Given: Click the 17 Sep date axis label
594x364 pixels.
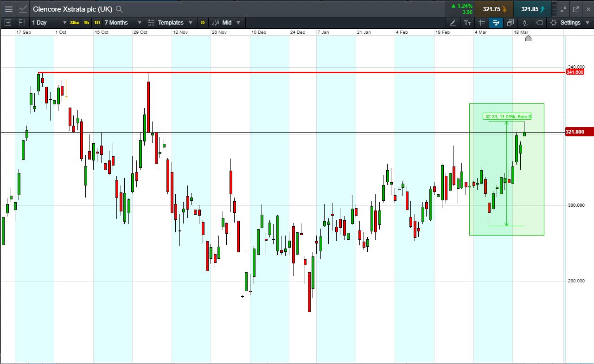Looking at the screenshot, I should coord(23,32).
